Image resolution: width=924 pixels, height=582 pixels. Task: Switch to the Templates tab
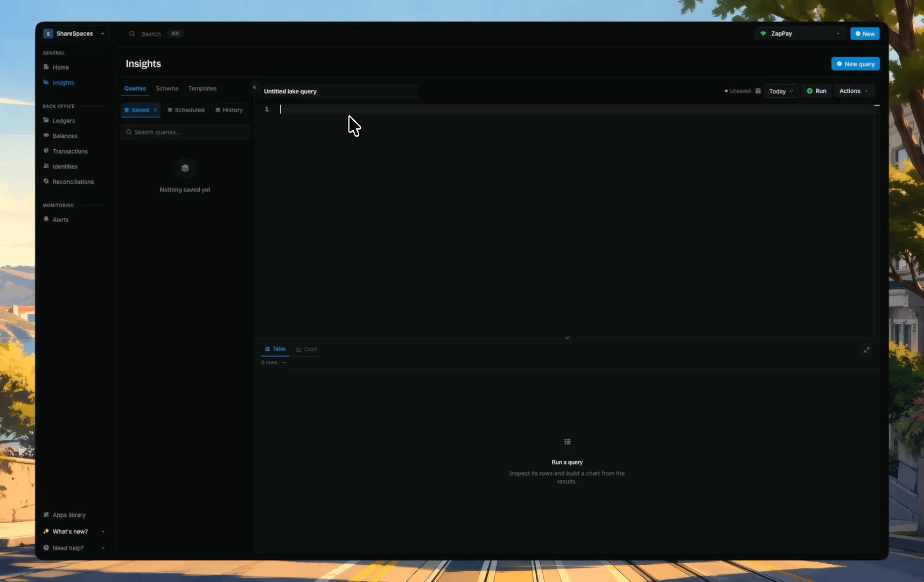[202, 88]
